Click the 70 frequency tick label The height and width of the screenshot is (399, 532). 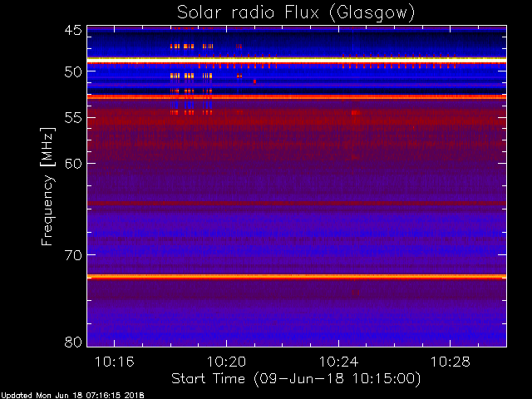pyautogui.click(x=73, y=255)
